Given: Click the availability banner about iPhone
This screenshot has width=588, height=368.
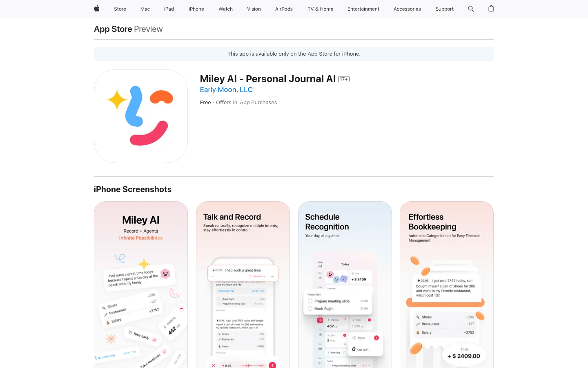Looking at the screenshot, I should [x=294, y=54].
